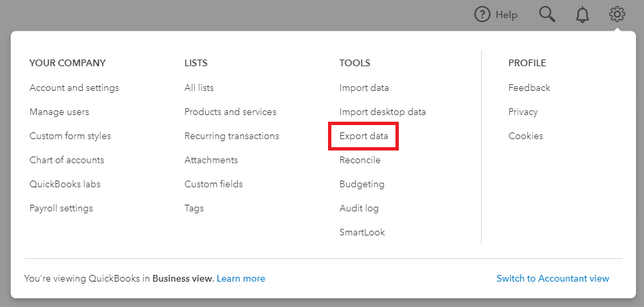Click the bold Business view text
Image resolution: width=644 pixels, height=307 pixels.
coord(183,279)
